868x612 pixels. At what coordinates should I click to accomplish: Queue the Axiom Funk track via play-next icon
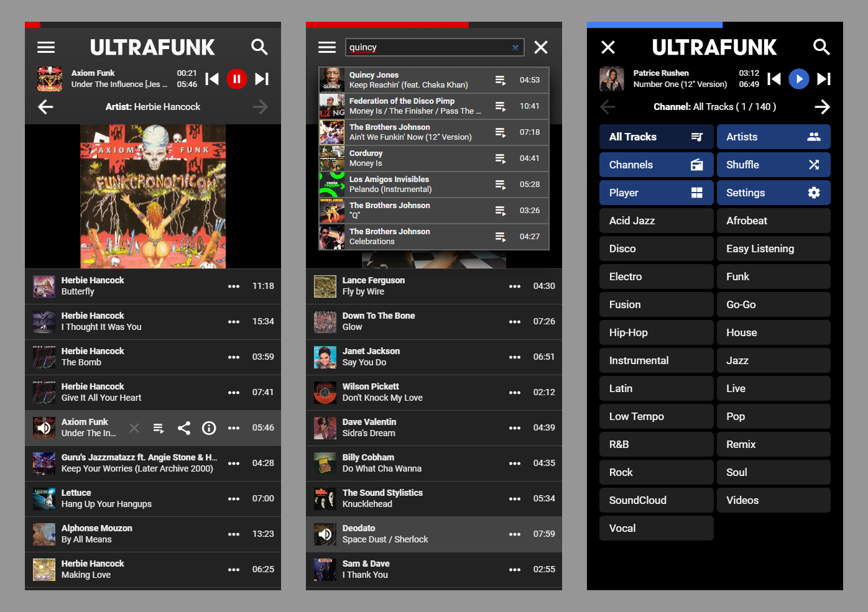(x=159, y=428)
